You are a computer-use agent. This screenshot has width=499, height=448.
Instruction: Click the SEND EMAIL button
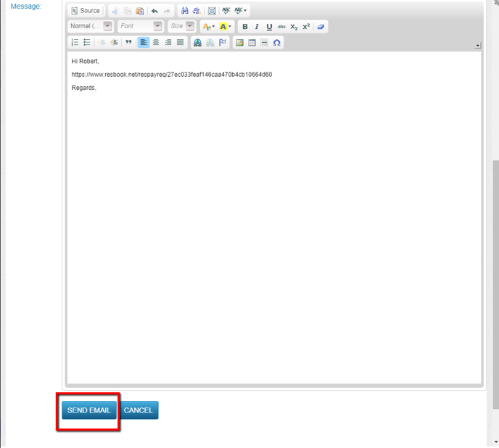tap(88, 410)
